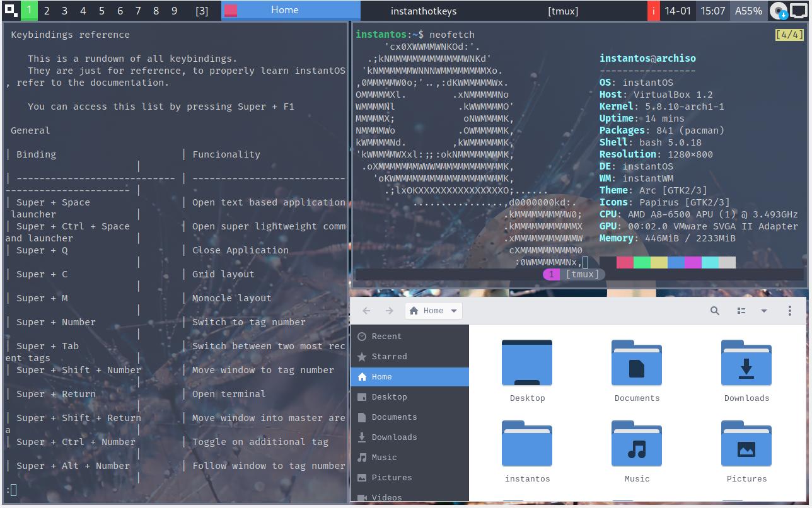Open the Downloads folder in the grid
Screen dimensions: 812x508
pos(746,363)
